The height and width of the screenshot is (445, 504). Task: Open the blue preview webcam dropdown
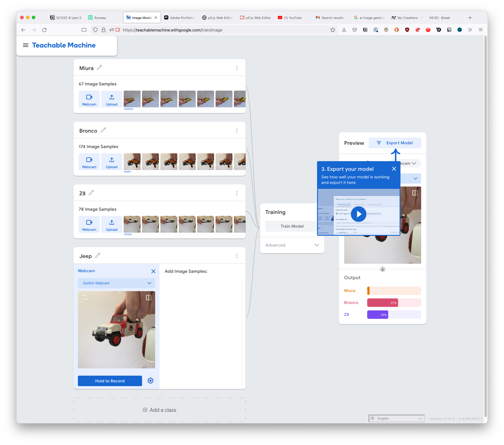coord(411,178)
